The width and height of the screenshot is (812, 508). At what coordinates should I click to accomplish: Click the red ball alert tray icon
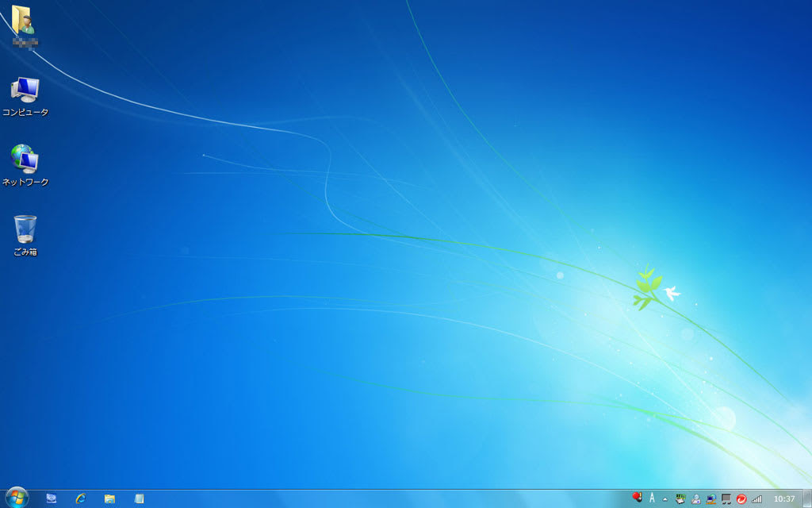637,498
